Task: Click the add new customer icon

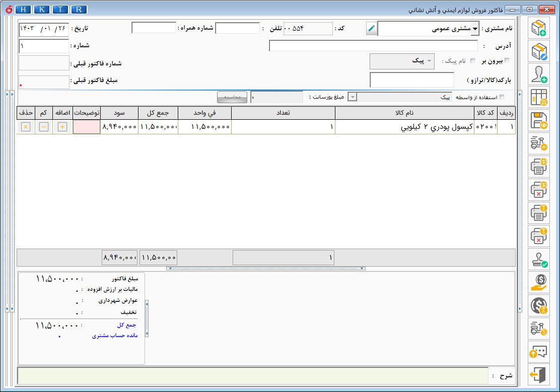Action: click(x=538, y=74)
